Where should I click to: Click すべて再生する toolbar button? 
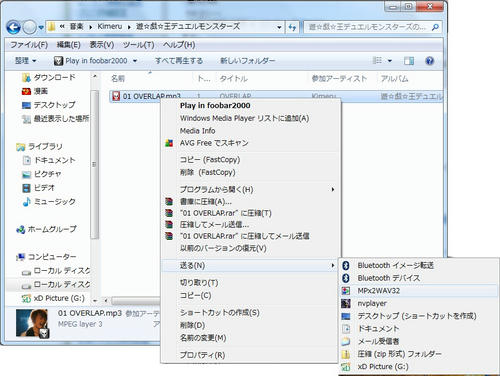[179, 61]
